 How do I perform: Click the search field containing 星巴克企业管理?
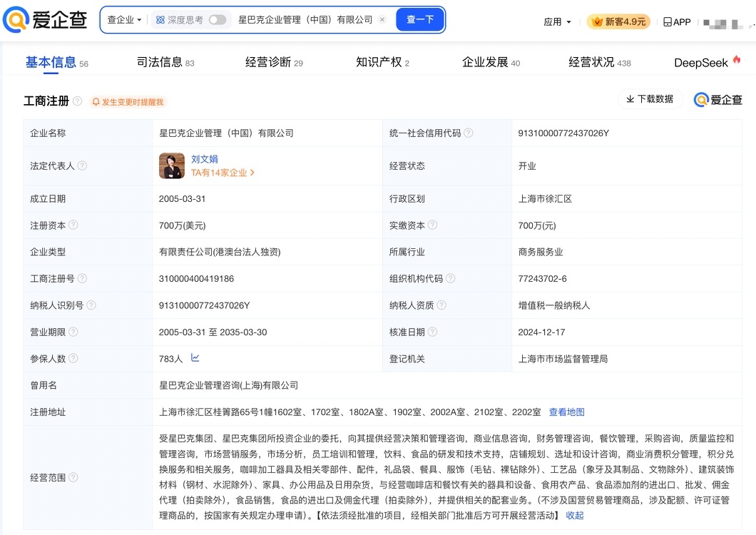tap(305, 20)
